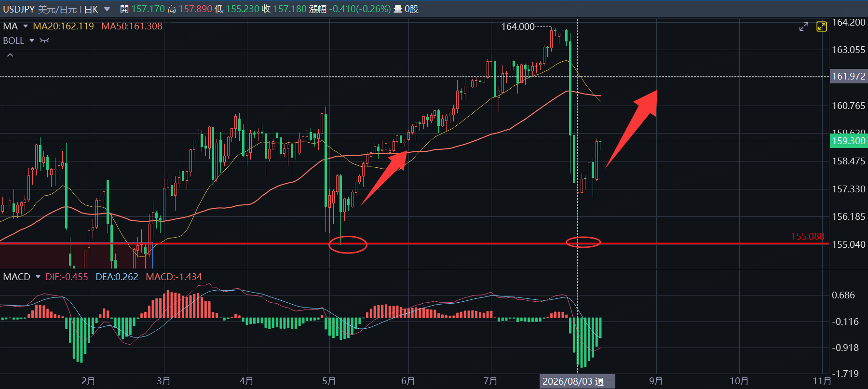Screen dimensions: 868x389
Task: Click the 10月 time axis label
Action: (x=739, y=381)
